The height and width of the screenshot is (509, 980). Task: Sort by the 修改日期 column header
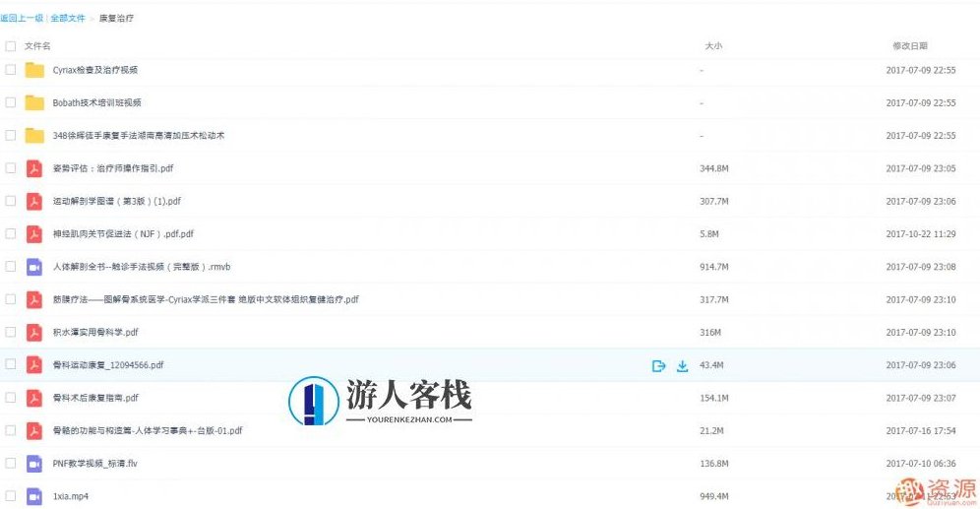910,46
